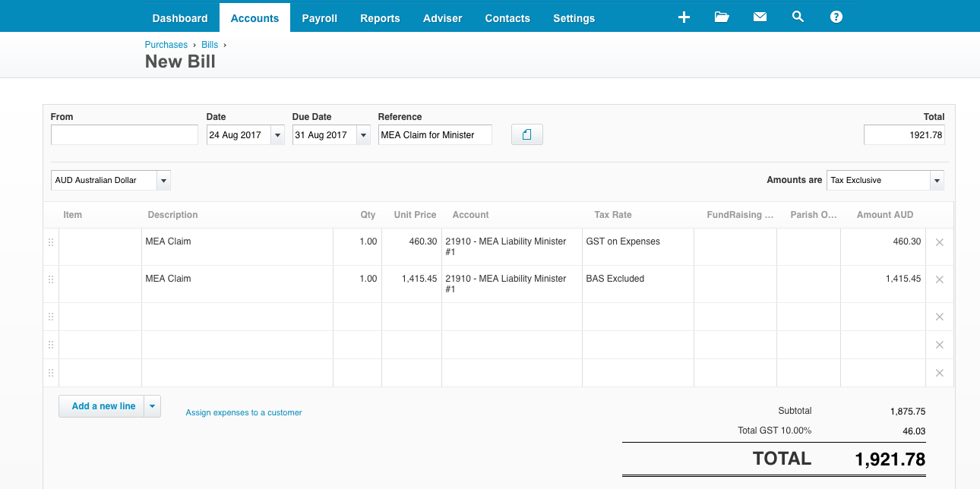The image size is (980, 489).
Task: Click the Amount AUD cell of the GST on Expenses row
Action: coord(883,247)
